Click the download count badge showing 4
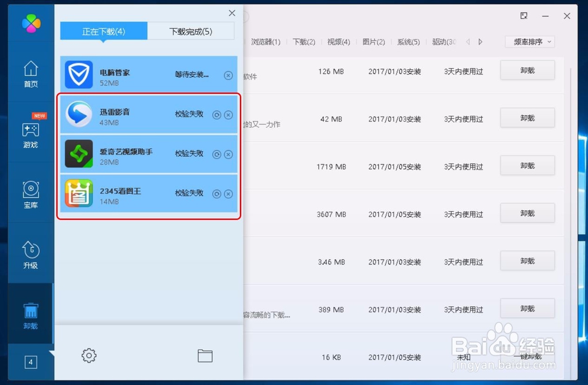The image size is (588, 385). pyautogui.click(x=31, y=362)
